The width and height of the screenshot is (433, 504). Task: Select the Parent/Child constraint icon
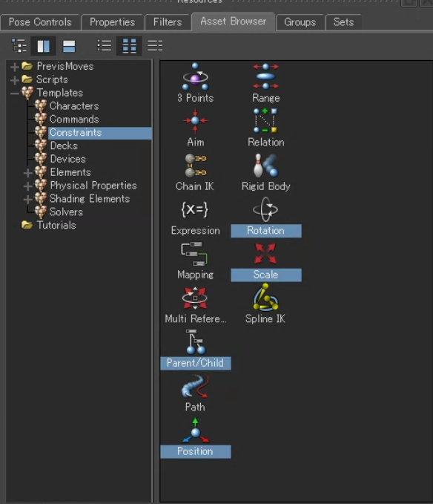(195, 342)
